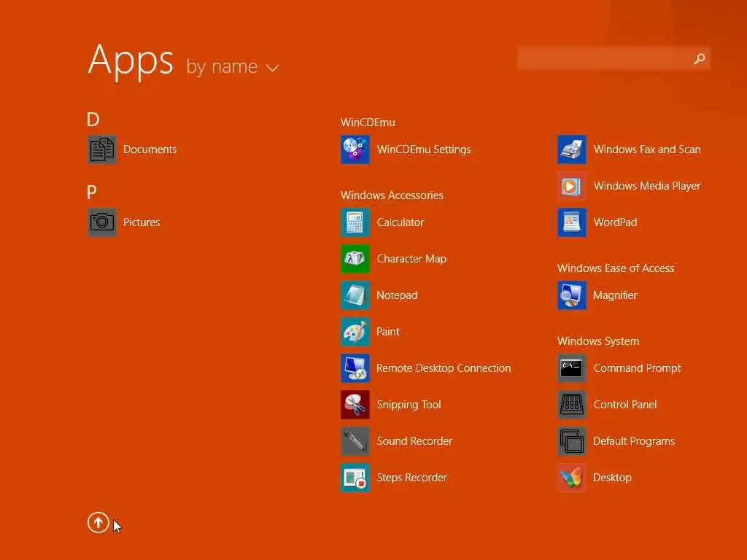Click the 'Calculator' label
Image resolution: width=747 pixels, height=560 pixels.
(400, 222)
